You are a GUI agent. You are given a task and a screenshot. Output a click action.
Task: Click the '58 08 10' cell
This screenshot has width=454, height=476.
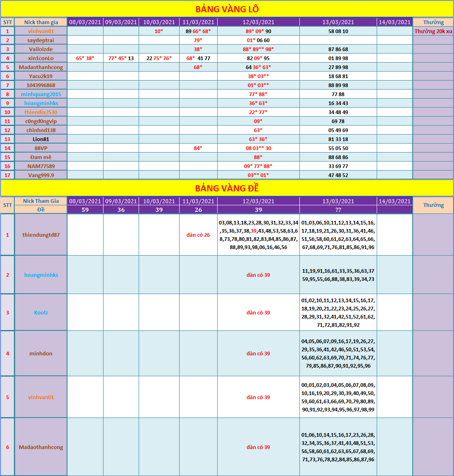pos(338,31)
